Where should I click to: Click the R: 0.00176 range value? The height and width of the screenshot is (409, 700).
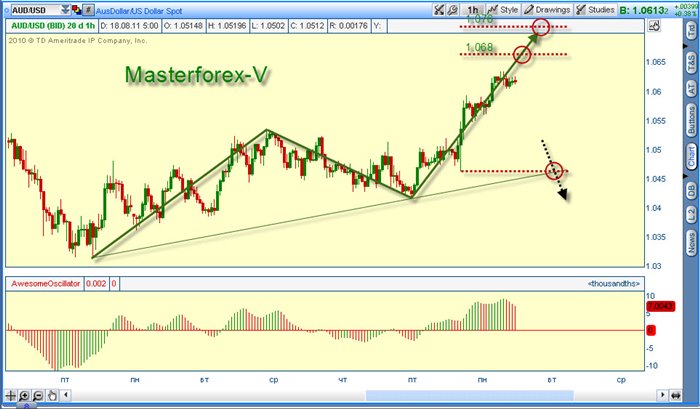348,26
